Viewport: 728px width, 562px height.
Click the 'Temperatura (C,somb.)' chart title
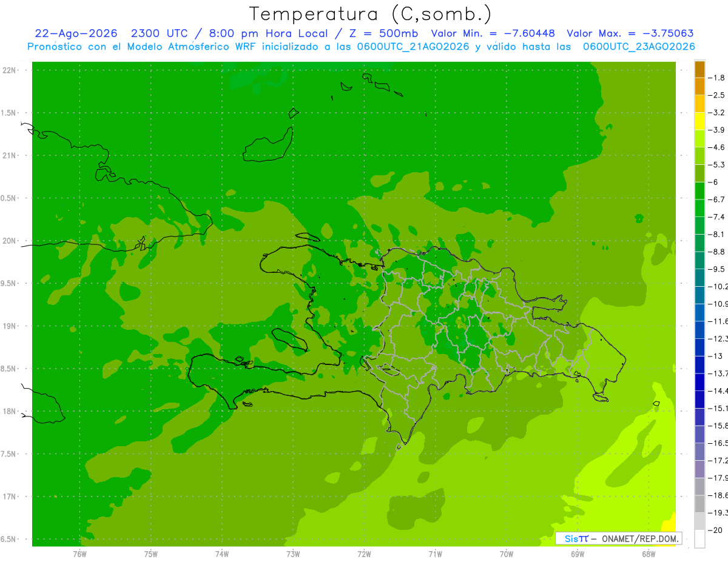(x=371, y=14)
